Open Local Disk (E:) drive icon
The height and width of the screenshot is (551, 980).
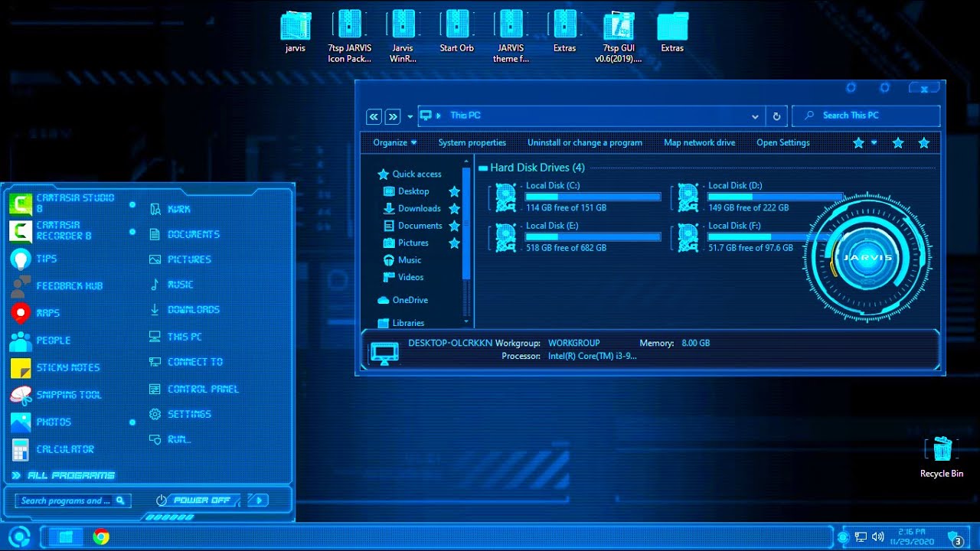[x=505, y=238]
